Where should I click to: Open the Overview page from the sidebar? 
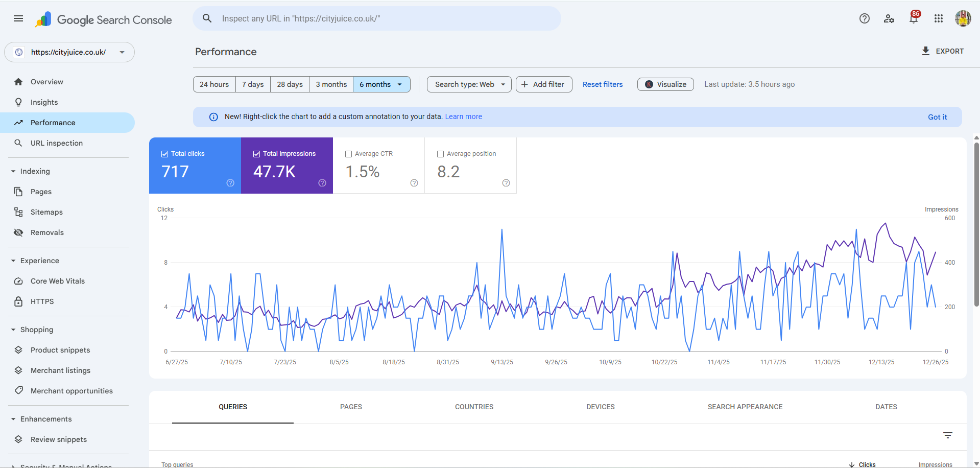(x=47, y=81)
